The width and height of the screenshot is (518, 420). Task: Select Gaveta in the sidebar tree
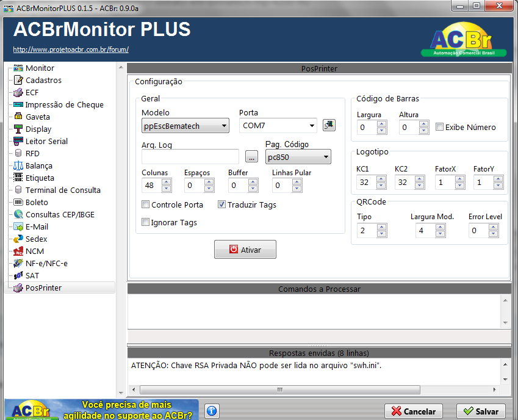pos(38,117)
